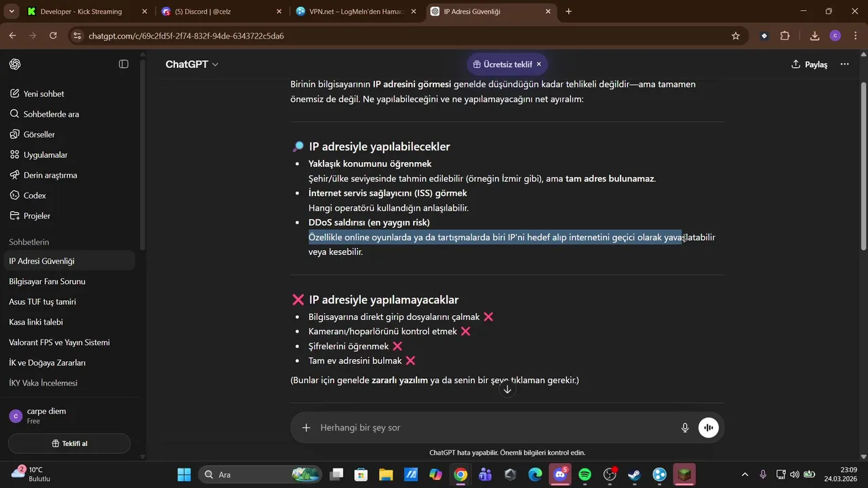The width and height of the screenshot is (868, 488).
Task: Open Kasa linki talebi conversation
Action: coord(69,322)
